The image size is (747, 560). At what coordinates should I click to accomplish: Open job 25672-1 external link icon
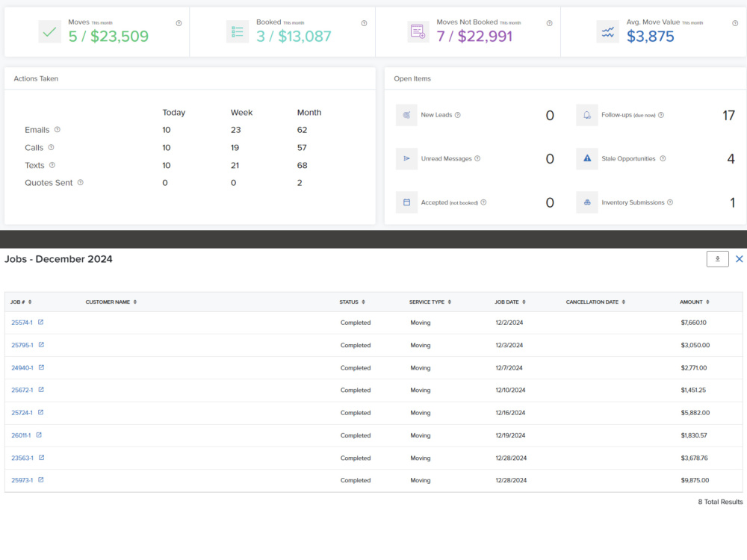(41, 390)
